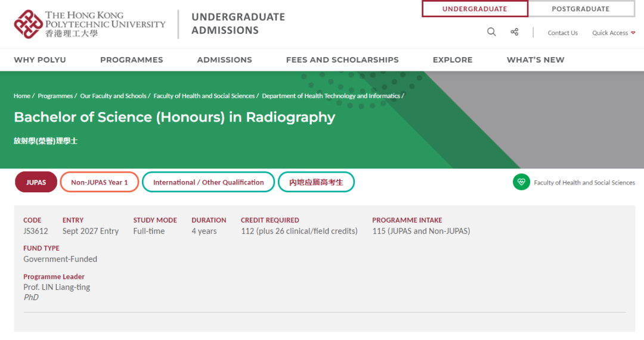The width and height of the screenshot is (644, 340).
Task: Click the PROGRAMME INTAKE label
Action: pyautogui.click(x=407, y=220)
